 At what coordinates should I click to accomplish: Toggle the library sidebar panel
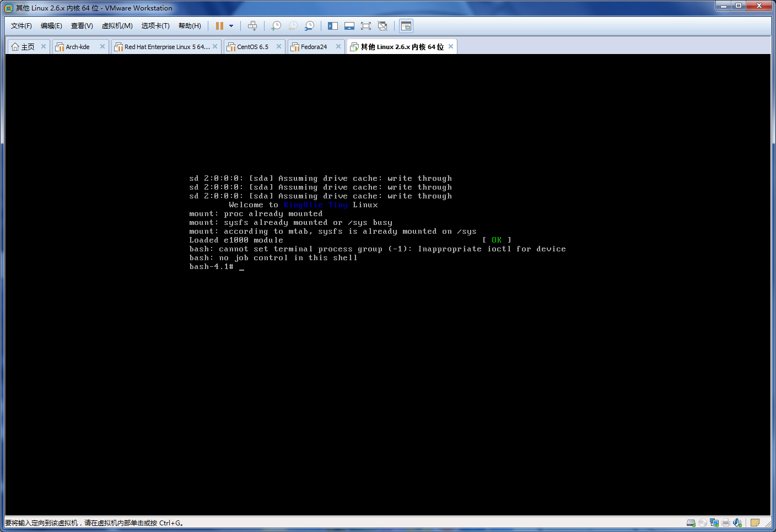(333, 26)
